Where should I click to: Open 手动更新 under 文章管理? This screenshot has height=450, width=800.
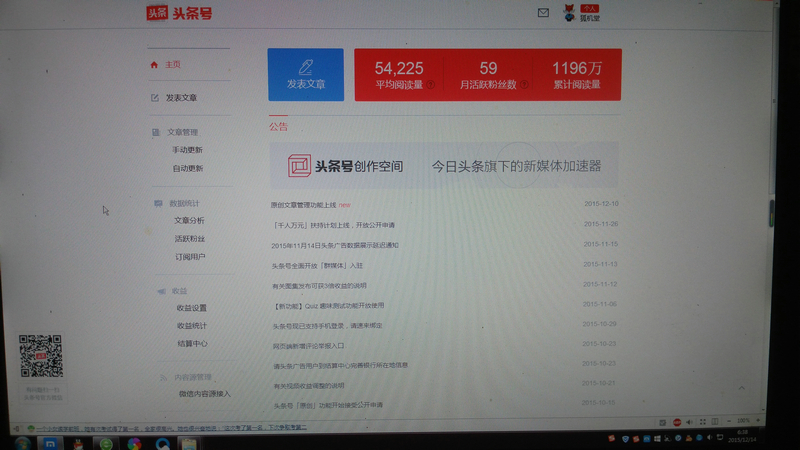[x=187, y=150]
